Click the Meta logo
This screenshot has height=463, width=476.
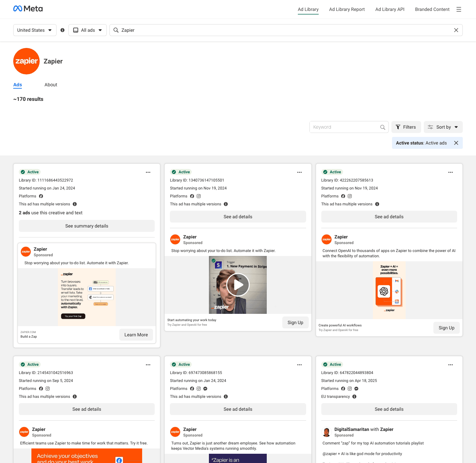click(28, 9)
